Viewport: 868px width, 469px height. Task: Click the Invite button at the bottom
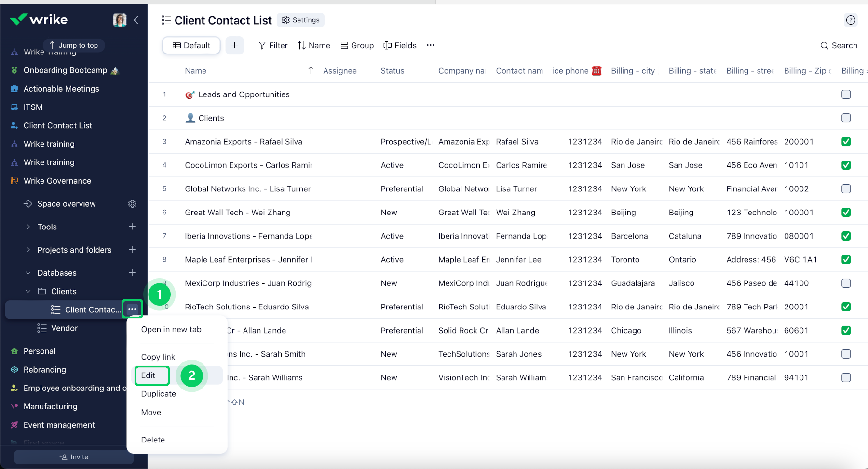pyautogui.click(x=73, y=456)
